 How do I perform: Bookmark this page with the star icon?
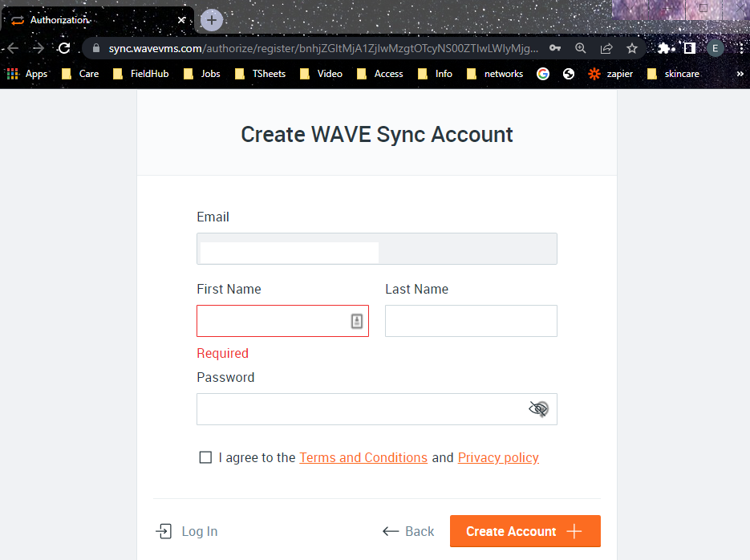click(x=632, y=48)
